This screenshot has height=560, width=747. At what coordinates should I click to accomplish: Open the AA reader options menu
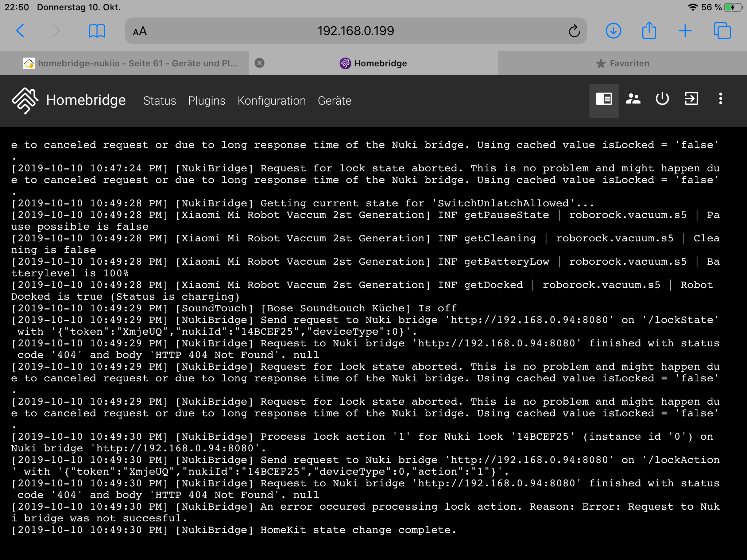tap(140, 31)
